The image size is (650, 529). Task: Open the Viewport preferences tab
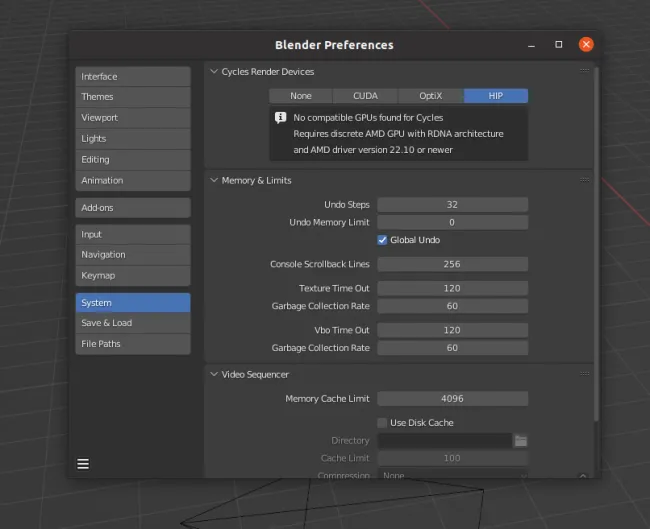[x=133, y=118]
